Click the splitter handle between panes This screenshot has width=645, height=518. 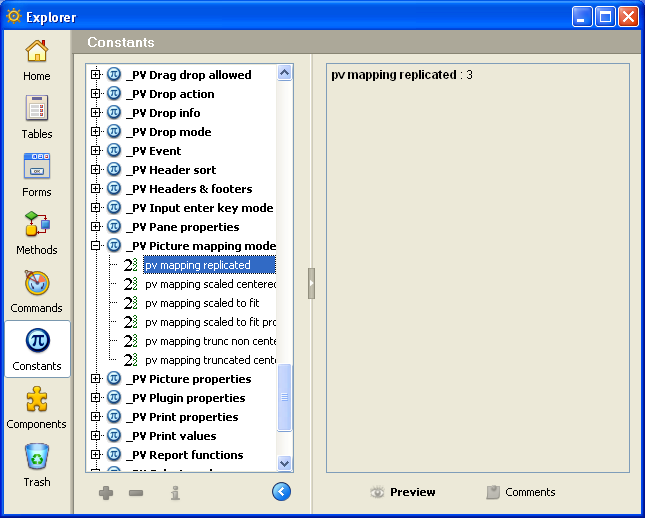pyautogui.click(x=311, y=283)
